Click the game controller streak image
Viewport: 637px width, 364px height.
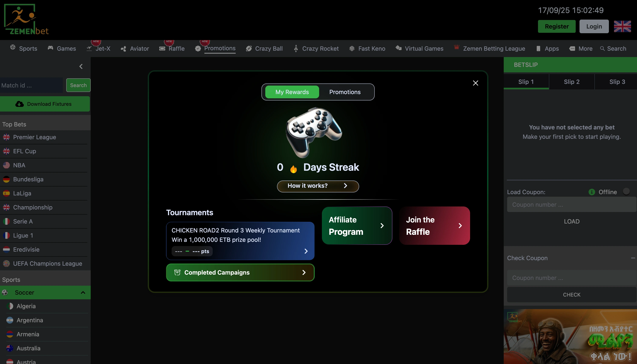click(x=314, y=132)
